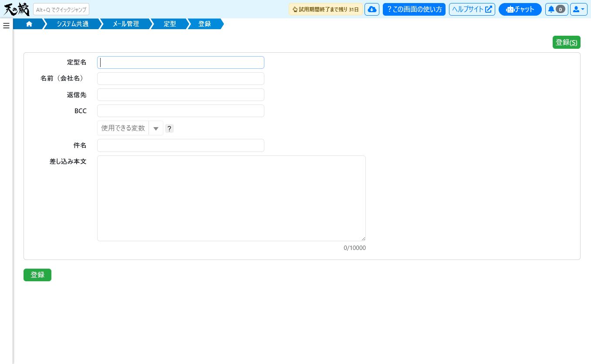Click the cloud download icon
The height and width of the screenshot is (364, 591).
click(x=372, y=9)
